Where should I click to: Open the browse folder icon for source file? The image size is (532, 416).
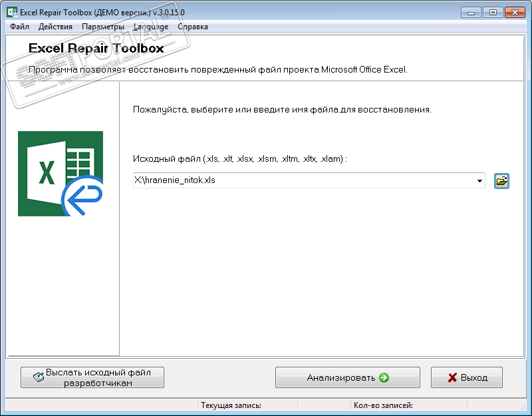[501, 180]
